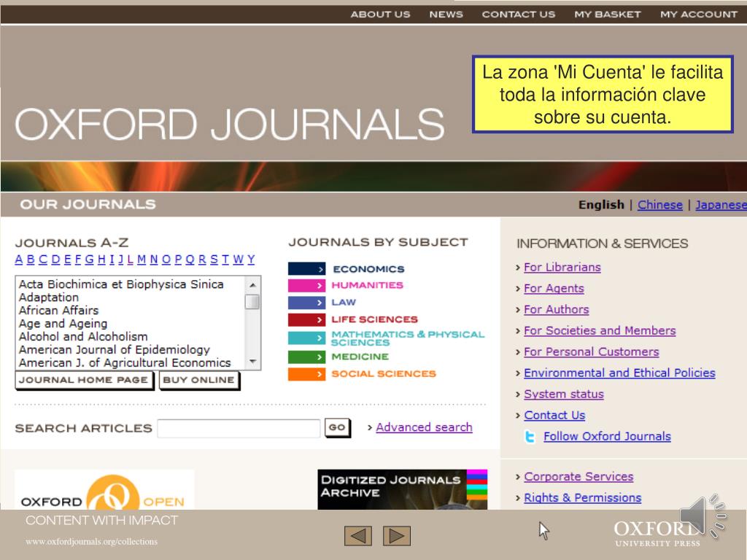Click the Oxford University Press logo
This screenshot has height=560, width=747.
657,533
